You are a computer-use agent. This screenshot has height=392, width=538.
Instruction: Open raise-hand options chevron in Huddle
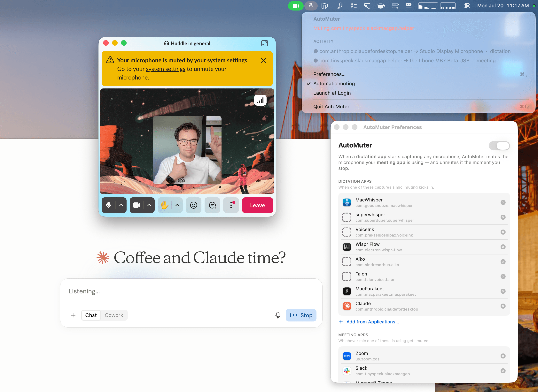(x=177, y=205)
